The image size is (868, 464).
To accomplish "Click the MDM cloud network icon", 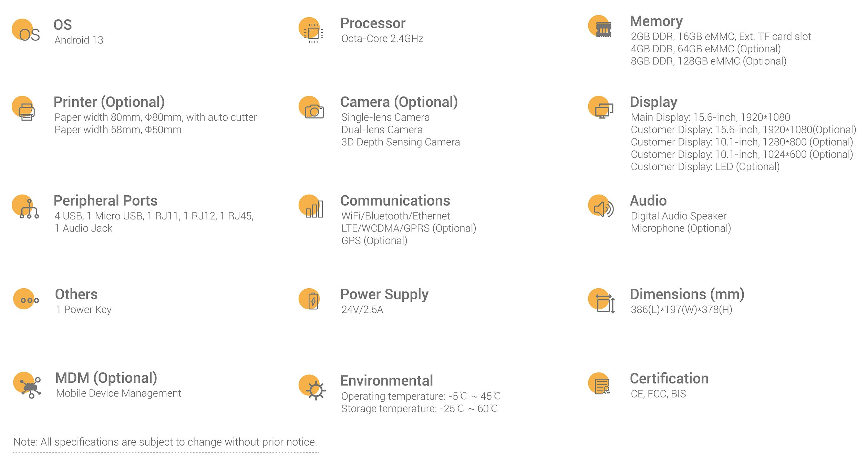I will pyautogui.click(x=27, y=385).
